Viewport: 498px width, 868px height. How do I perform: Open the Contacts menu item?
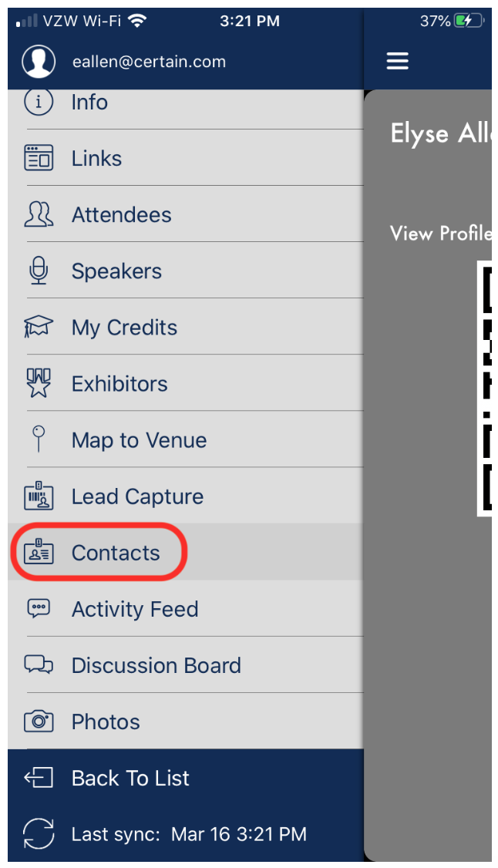tap(186, 553)
